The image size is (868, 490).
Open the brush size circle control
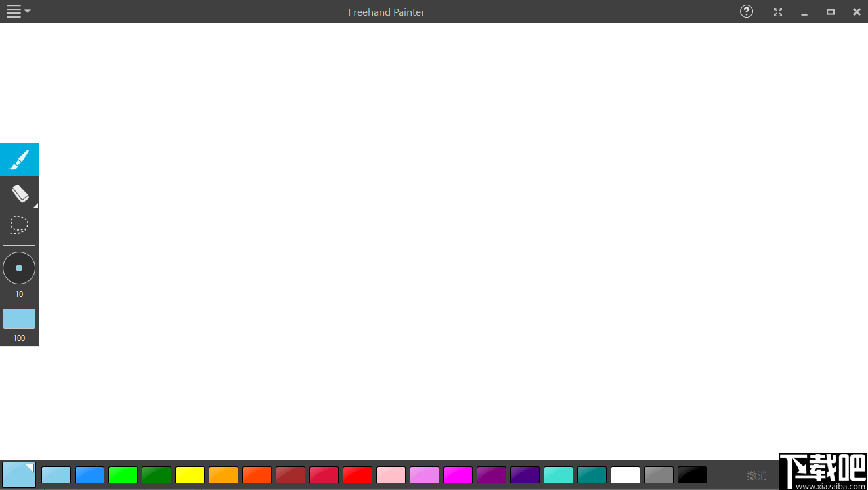click(x=19, y=268)
